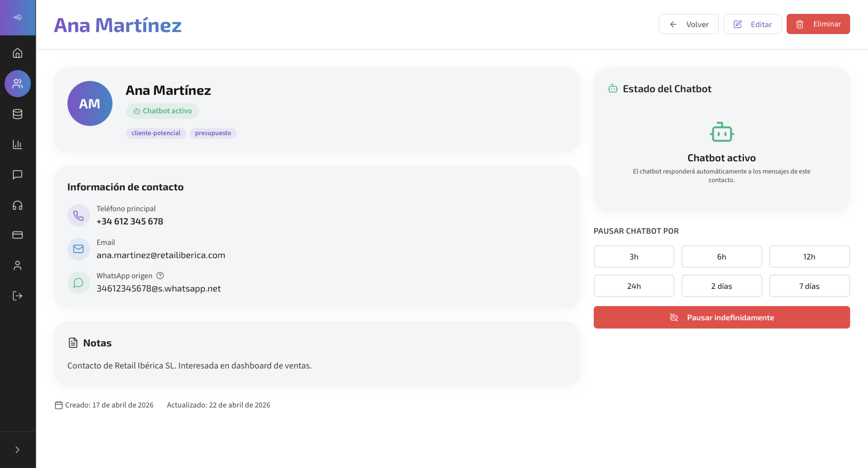
Task: Open the contacts icon in sidebar
Action: pos(18,84)
